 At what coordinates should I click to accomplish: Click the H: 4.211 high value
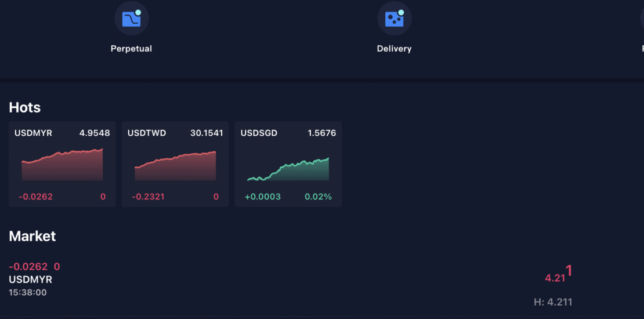553,302
